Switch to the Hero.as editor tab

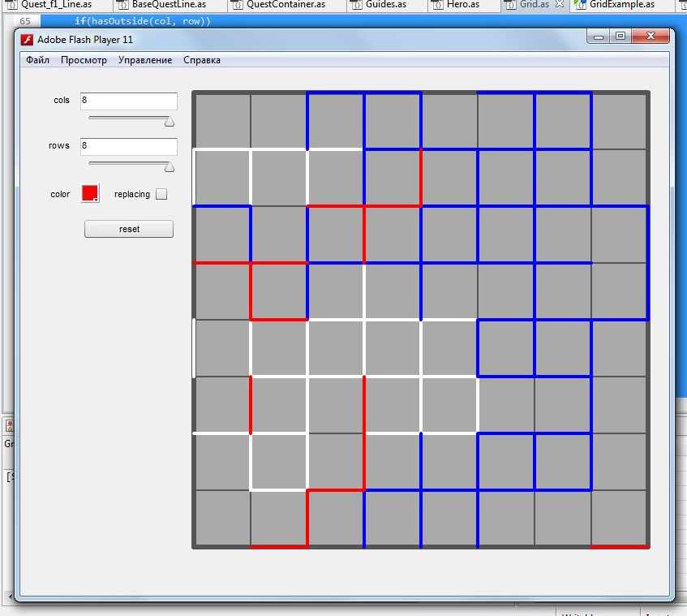coord(462,5)
